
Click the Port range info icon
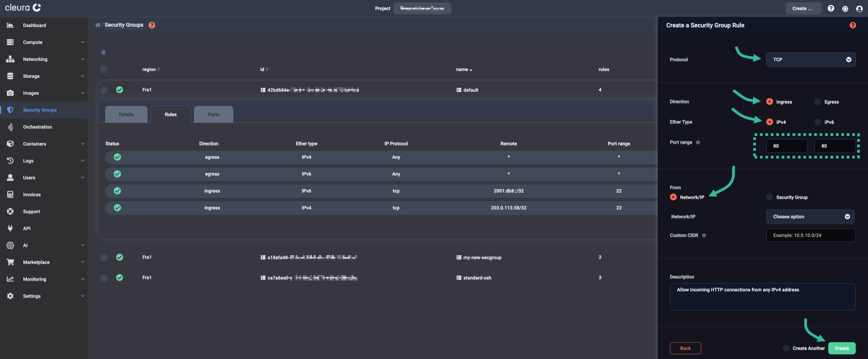tap(698, 142)
